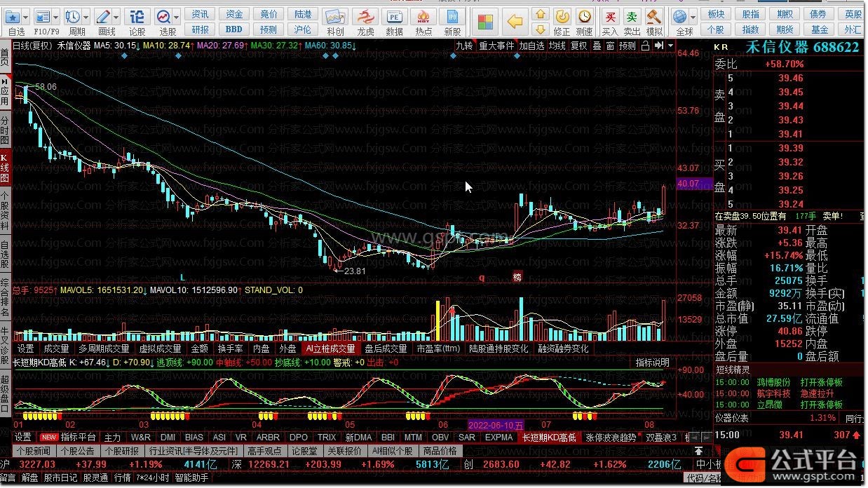868x488 pixels.
Task: Select the MACD-row DMI indicator tab
Action: pos(168,437)
